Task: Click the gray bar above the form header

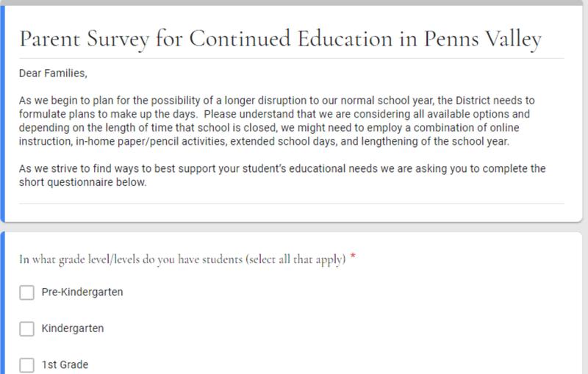Action: point(294,2)
